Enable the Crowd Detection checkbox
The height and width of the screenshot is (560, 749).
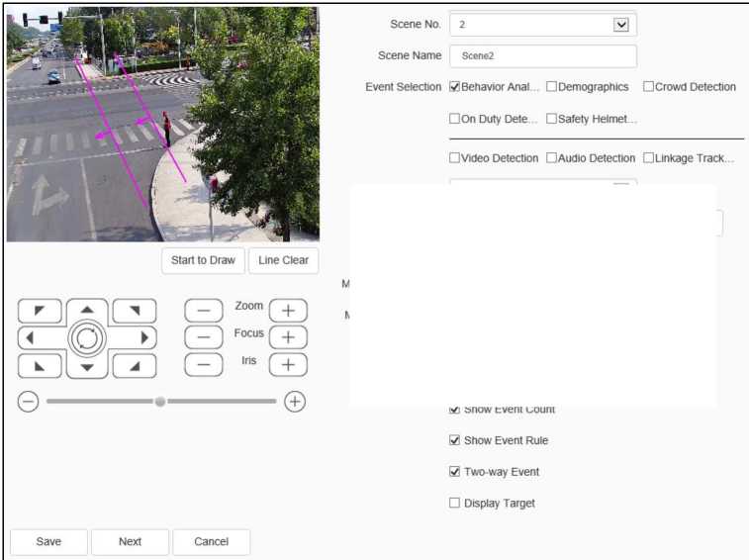point(649,87)
